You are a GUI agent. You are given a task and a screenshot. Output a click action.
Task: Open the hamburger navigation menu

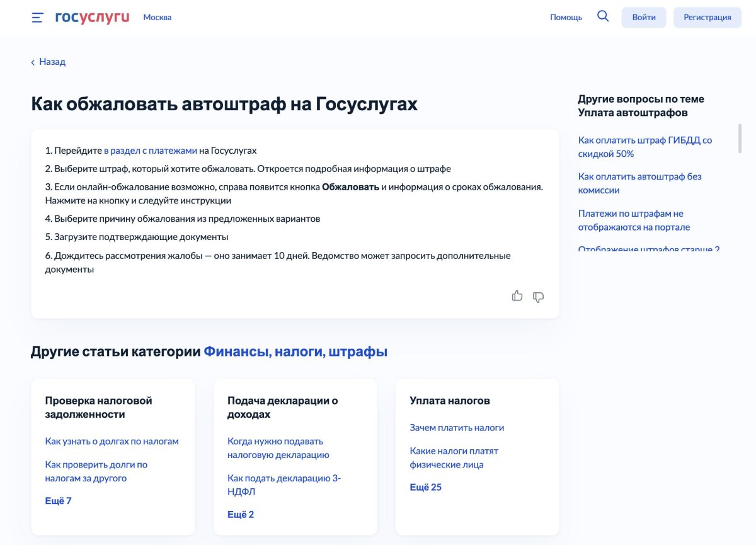click(36, 17)
